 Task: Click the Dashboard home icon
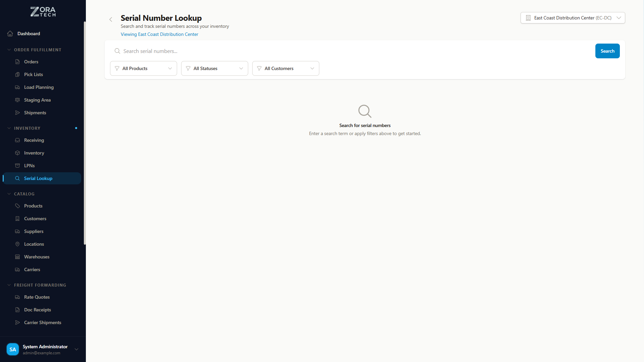point(10,34)
